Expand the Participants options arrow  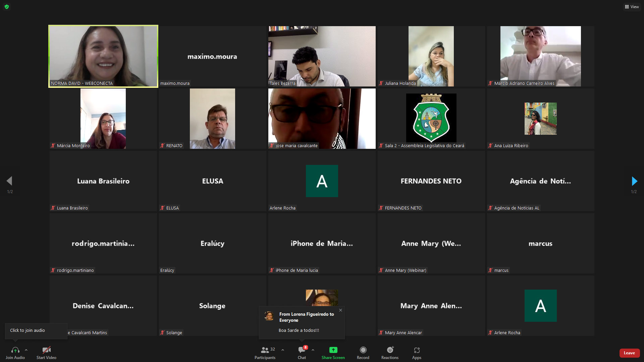point(283,350)
